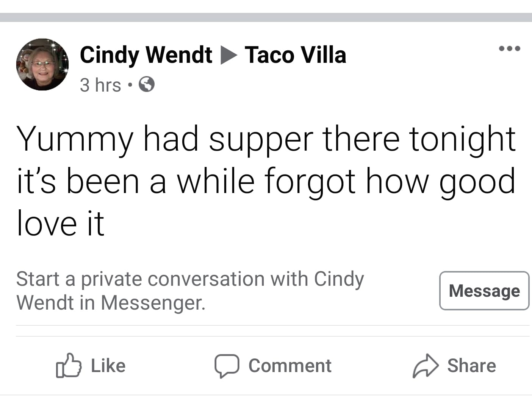Click the Like label text

point(108,366)
